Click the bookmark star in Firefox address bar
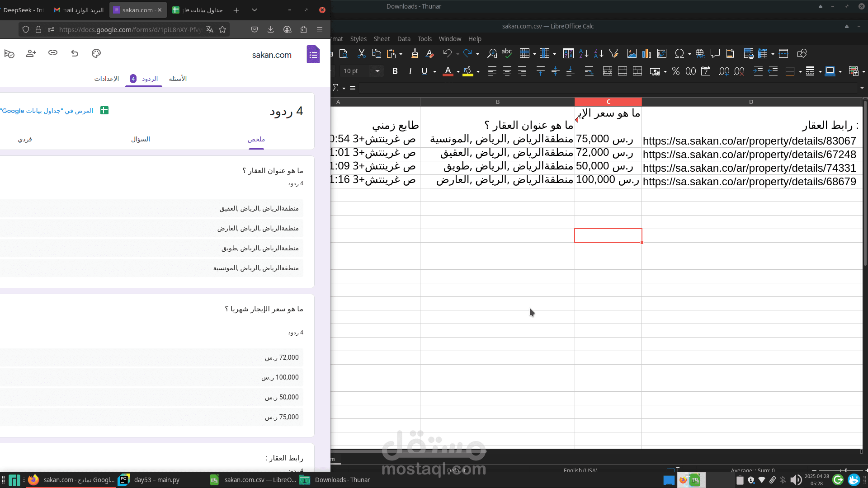Viewport: 868px width, 488px height. pyautogui.click(x=222, y=29)
